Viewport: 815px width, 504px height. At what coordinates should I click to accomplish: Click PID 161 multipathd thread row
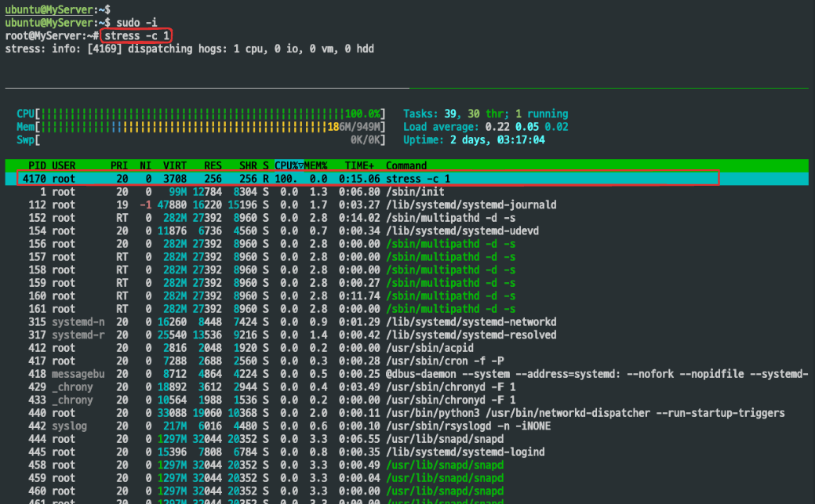click(407, 309)
